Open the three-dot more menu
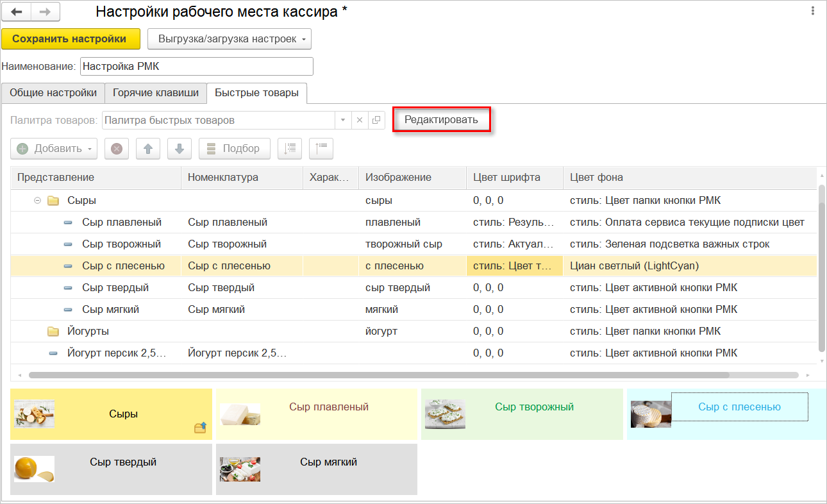The image size is (827, 504). tap(813, 12)
